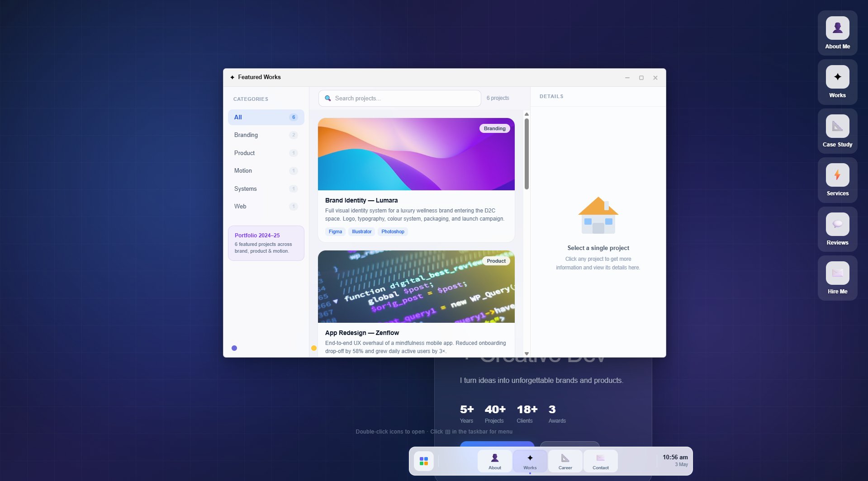Image resolution: width=868 pixels, height=481 pixels.
Task: Select the All category
Action: point(266,117)
